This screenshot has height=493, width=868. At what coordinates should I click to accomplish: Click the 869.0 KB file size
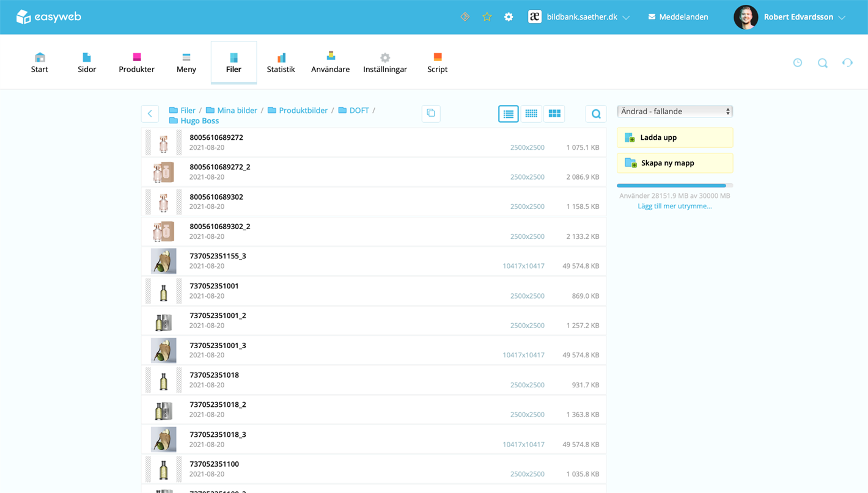(x=586, y=296)
